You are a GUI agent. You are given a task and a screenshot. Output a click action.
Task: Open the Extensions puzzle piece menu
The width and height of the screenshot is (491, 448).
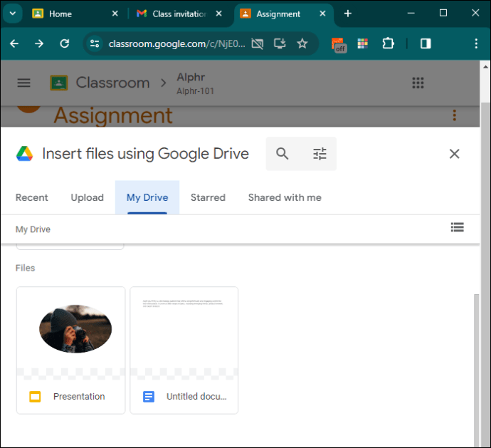[388, 43]
